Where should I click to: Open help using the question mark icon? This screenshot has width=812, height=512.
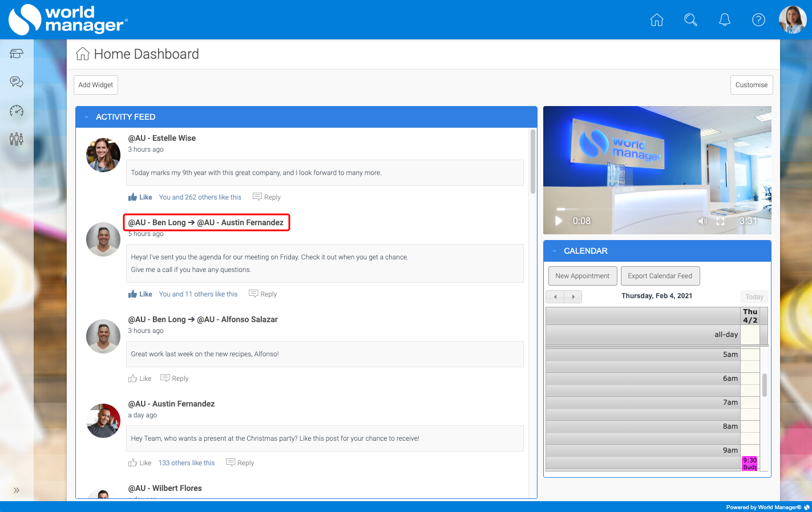point(758,19)
